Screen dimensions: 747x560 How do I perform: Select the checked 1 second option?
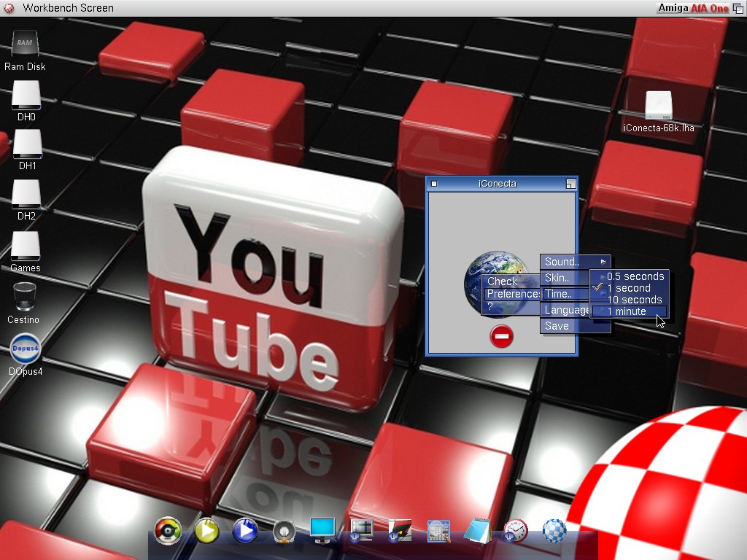(628, 288)
